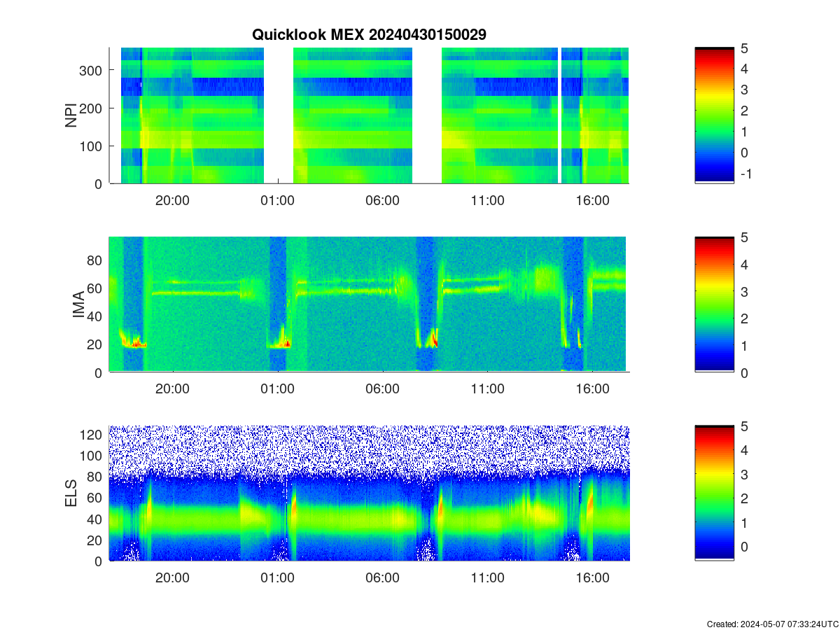The height and width of the screenshot is (630, 840).
Task: Click the 3 label on the NPI colorbar
Action: (x=745, y=90)
